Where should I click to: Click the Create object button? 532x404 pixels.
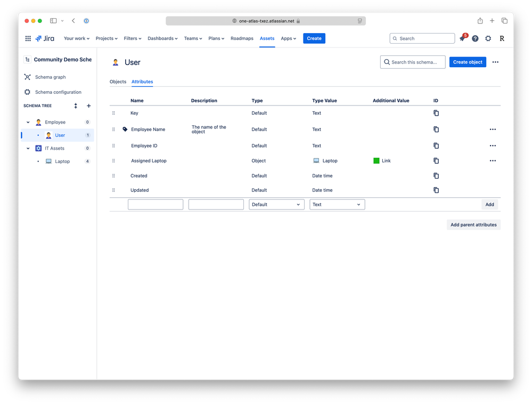pos(468,62)
